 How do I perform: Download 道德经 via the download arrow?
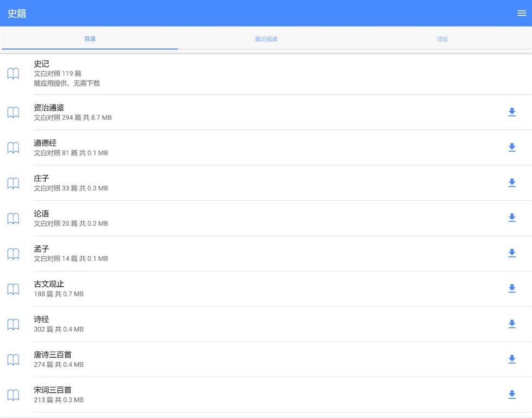click(x=511, y=148)
